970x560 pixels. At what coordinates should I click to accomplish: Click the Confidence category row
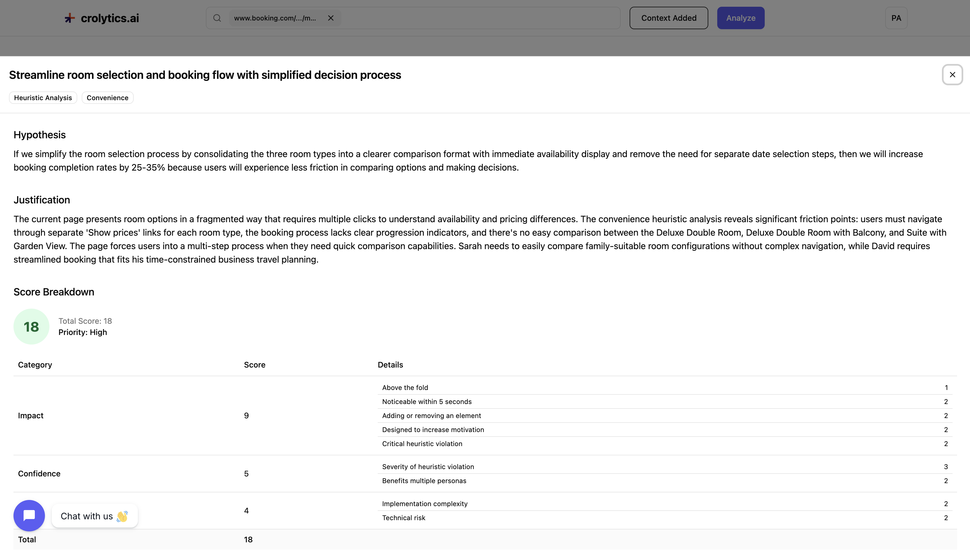click(x=39, y=474)
